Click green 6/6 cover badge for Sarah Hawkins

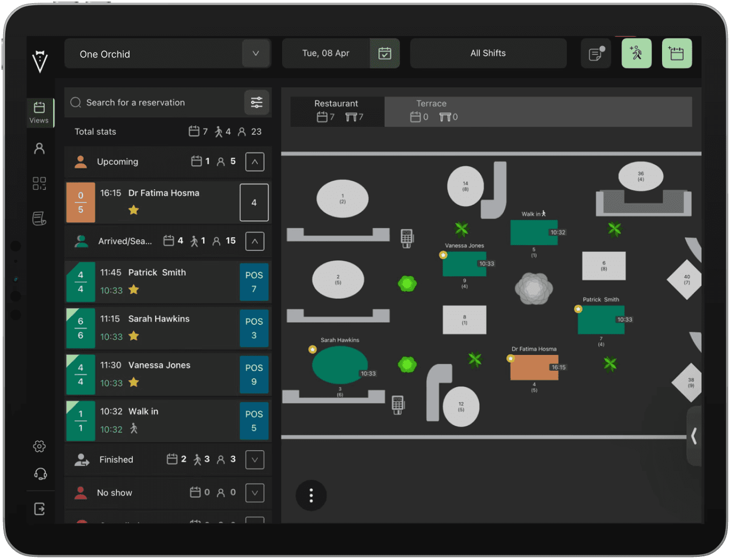(x=81, y=329)
